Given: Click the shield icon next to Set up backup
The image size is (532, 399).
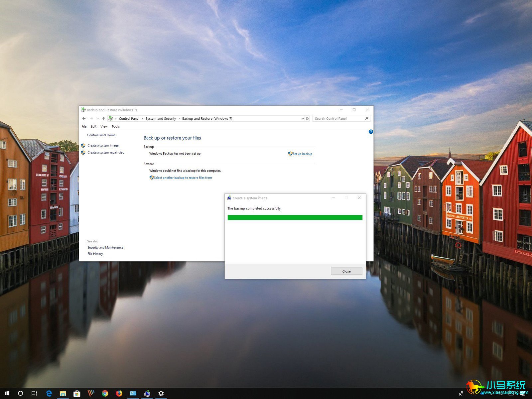Looking at the screenshot, I should pos(290,154).
